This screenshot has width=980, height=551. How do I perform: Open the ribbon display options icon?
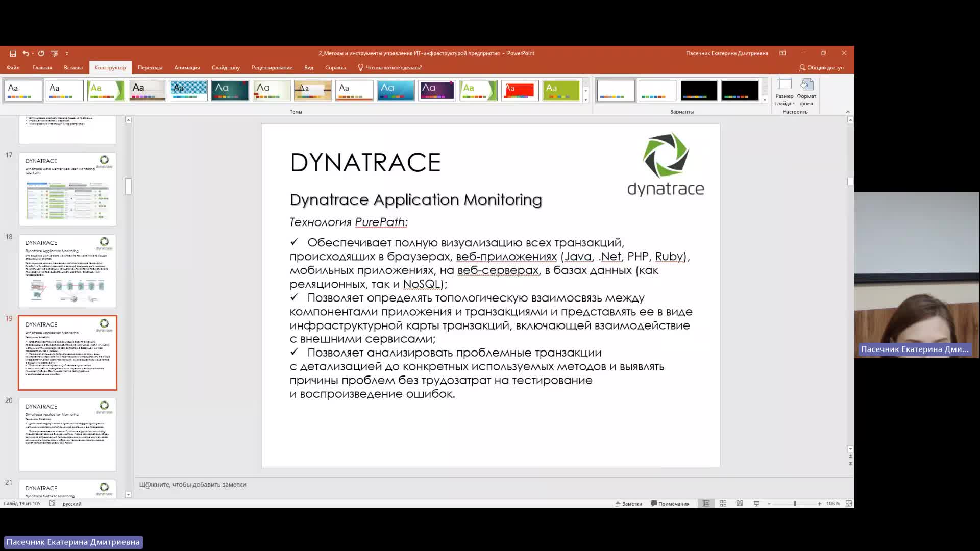(x=782, y=53)
